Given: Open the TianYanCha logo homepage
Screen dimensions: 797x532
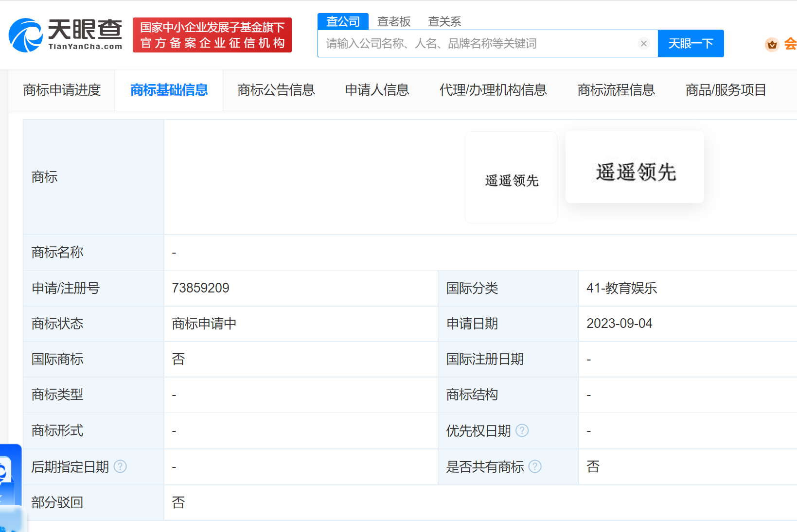Looking at the screenshot, I should pos(66,35).
